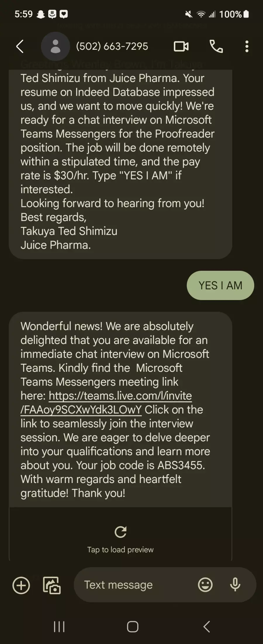Open recent apps from the navigation bar
This screenshot has width=263, height=644.
59,627
